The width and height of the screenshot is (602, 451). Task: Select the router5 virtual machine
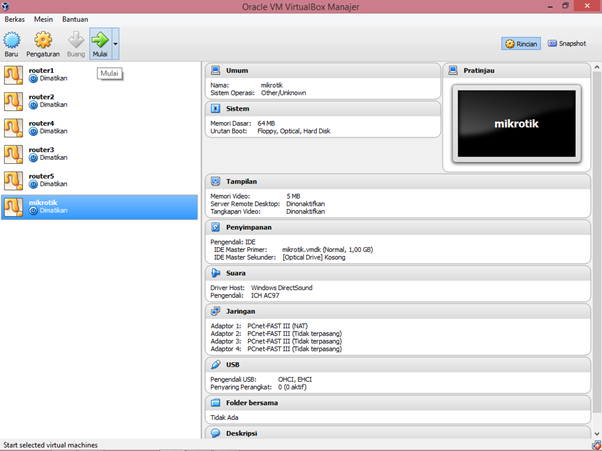(99, 181)
